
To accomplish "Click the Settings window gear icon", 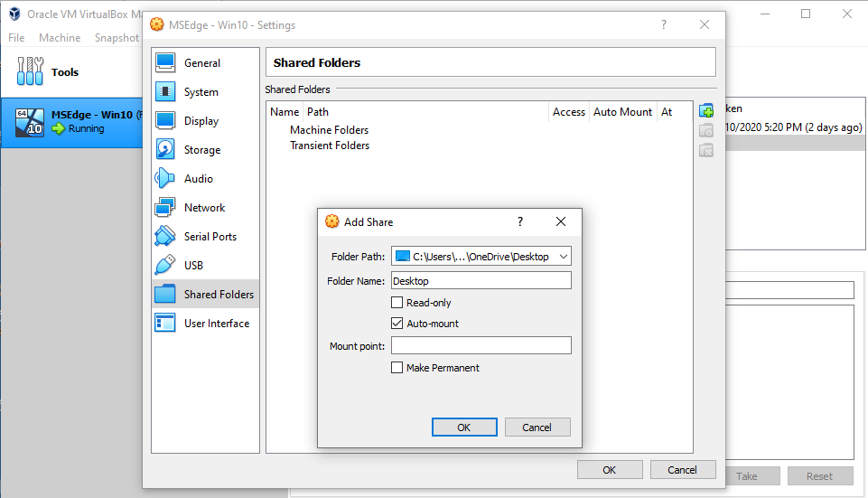I will [x=157, y=24].
